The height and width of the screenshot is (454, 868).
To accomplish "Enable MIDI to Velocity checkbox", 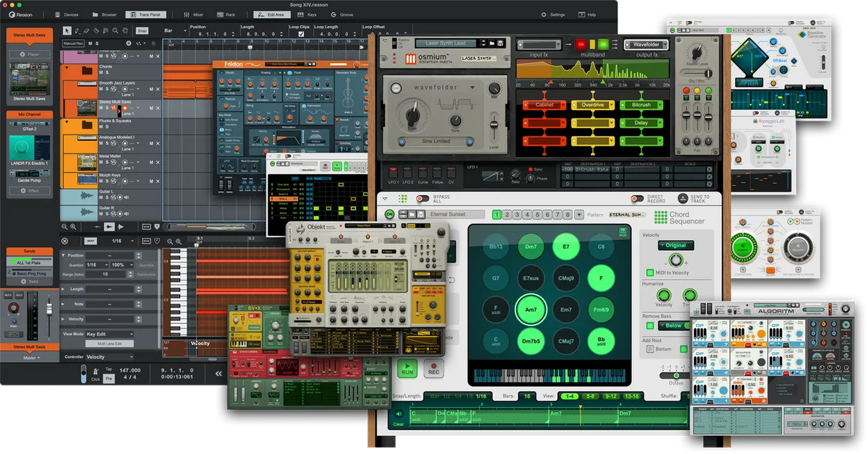I will (650, 273).
